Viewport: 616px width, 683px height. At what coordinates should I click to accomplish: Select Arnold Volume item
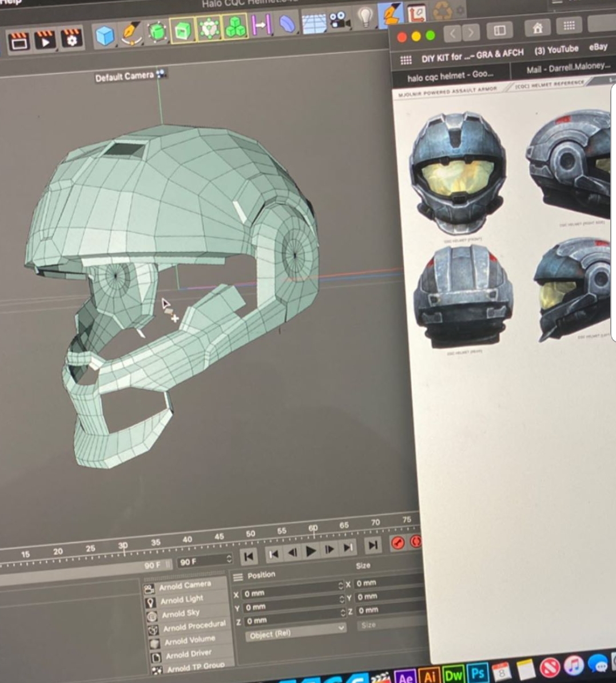pyautogui.click(x=189, y=640)
